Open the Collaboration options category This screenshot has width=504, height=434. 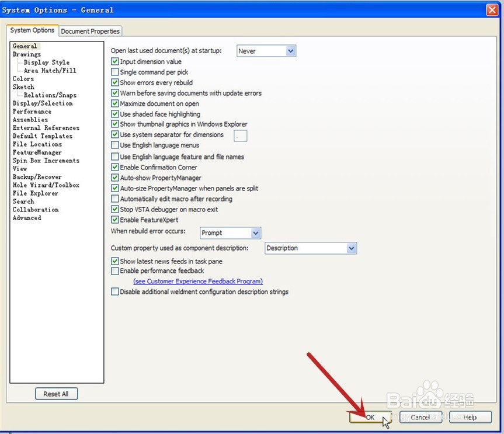pos(36,210)
